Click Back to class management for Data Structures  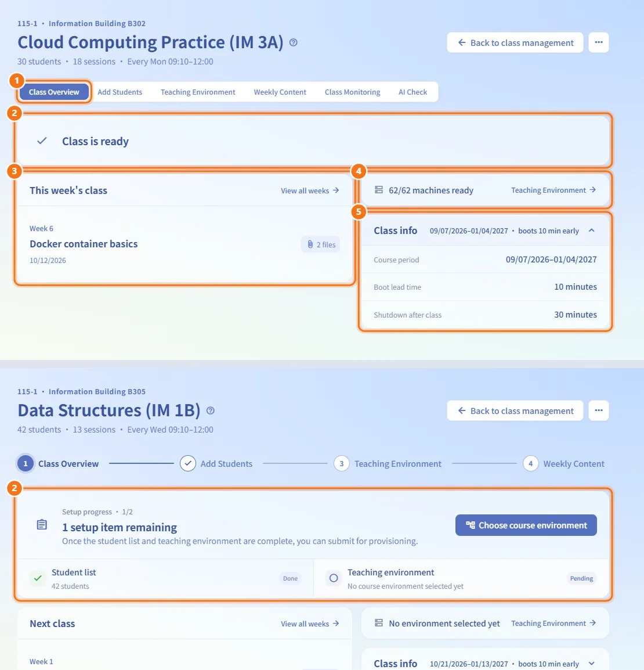click(x=515, y=410)
